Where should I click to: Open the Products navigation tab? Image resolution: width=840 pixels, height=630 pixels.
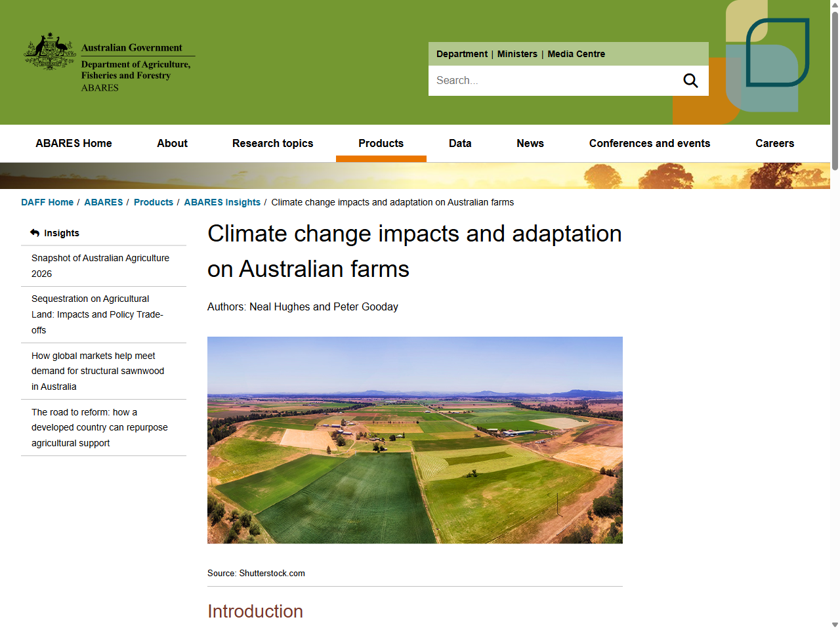tap(381, 143)
